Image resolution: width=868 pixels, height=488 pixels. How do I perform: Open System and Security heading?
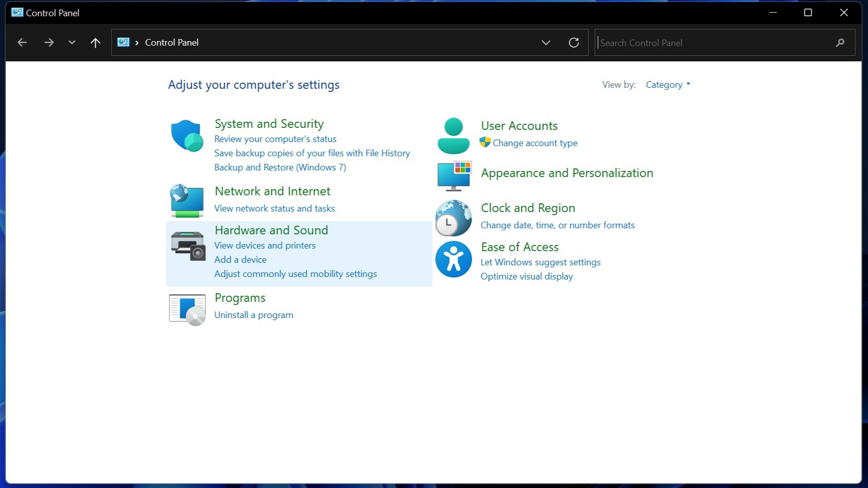coord(269,124)
